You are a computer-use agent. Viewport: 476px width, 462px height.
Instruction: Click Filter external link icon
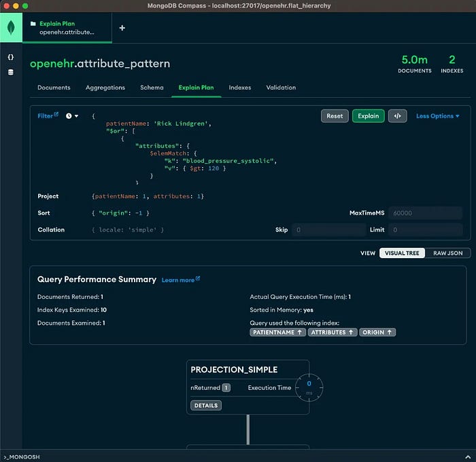(x=56, y=114)
